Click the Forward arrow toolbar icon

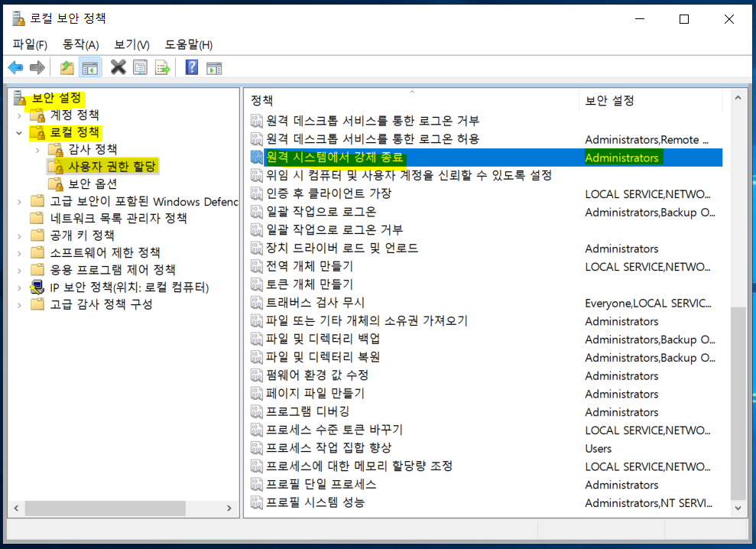[37, 67]
